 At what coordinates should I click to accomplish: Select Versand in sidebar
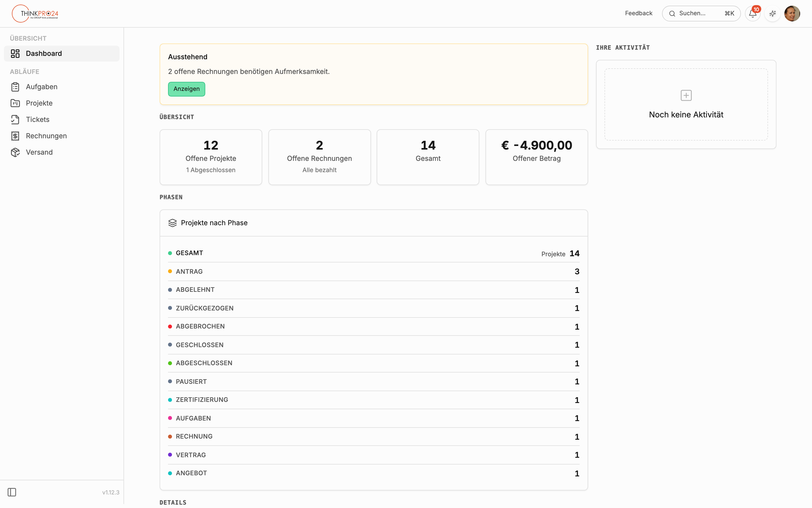tap(62, 152)
